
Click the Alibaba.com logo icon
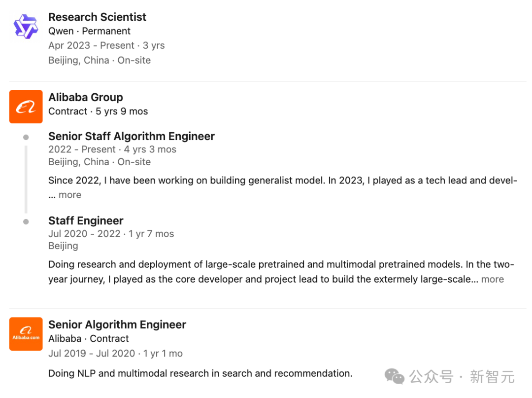(26, 334)
